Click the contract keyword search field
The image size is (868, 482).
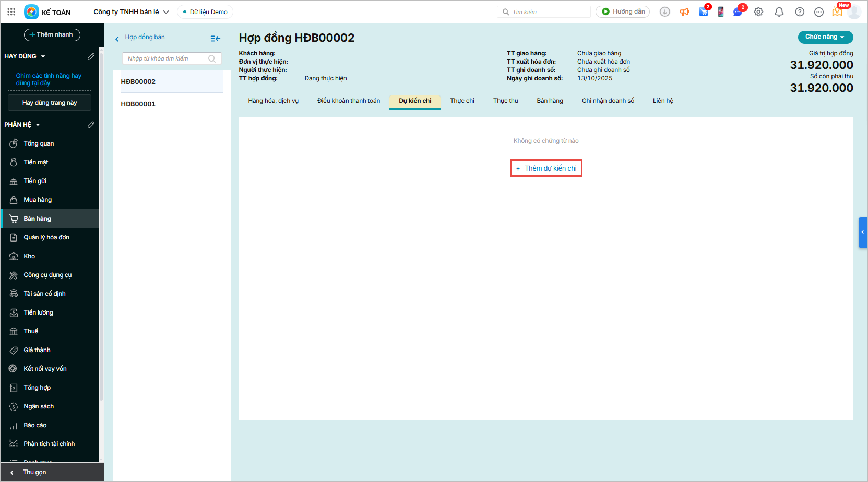pyautogui.click(x=167, y=58)
